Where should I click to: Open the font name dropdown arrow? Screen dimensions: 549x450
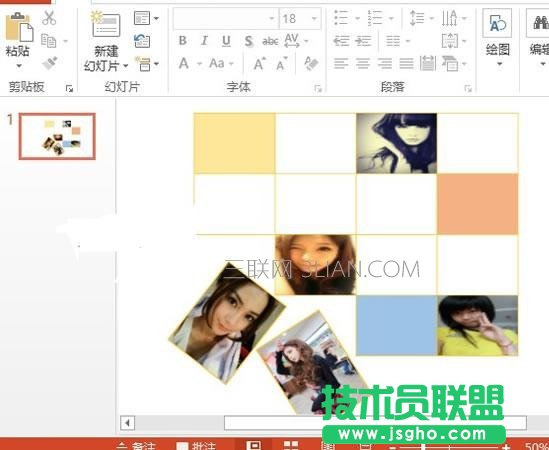(272, 18)
